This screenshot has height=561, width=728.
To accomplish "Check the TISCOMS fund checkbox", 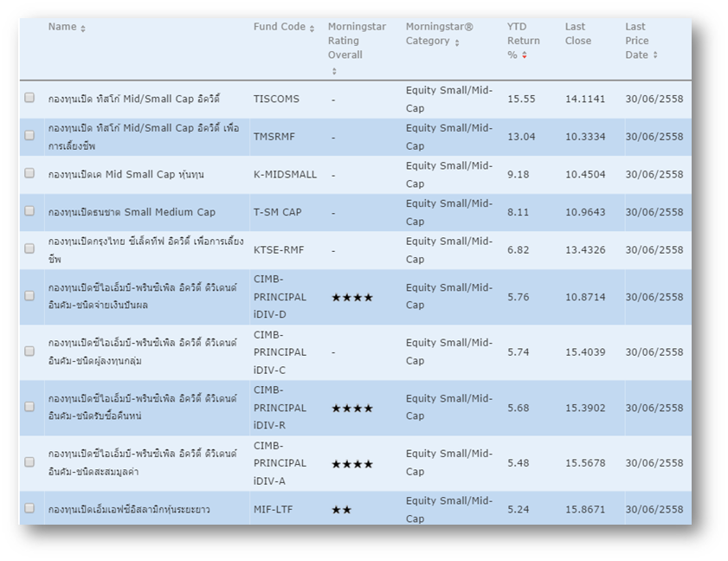I will coord(29,98).
